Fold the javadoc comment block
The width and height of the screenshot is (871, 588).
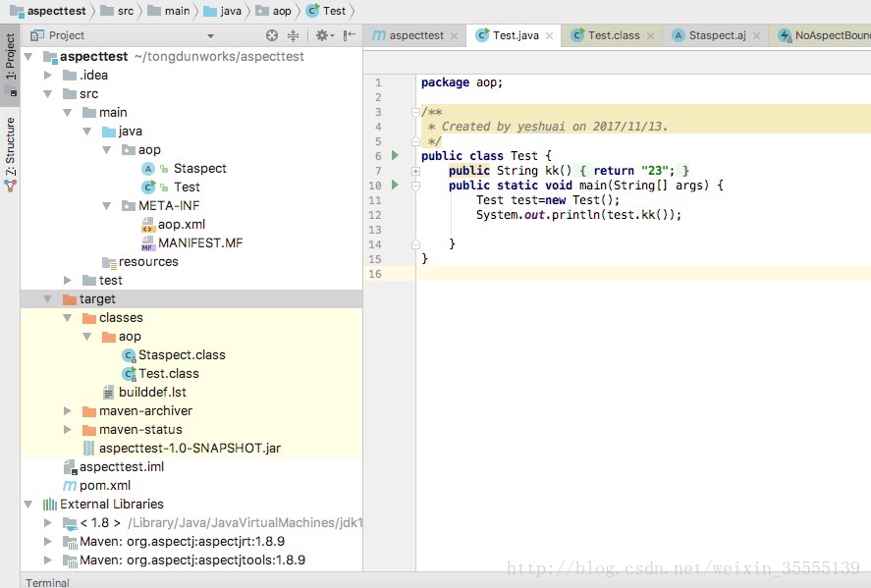[x=415, y=112]
